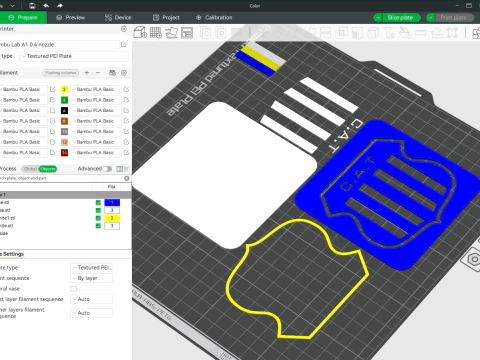Edit preset for filament 14 row
This screenshot has height=360, width=480.
[x=126, y=153]
